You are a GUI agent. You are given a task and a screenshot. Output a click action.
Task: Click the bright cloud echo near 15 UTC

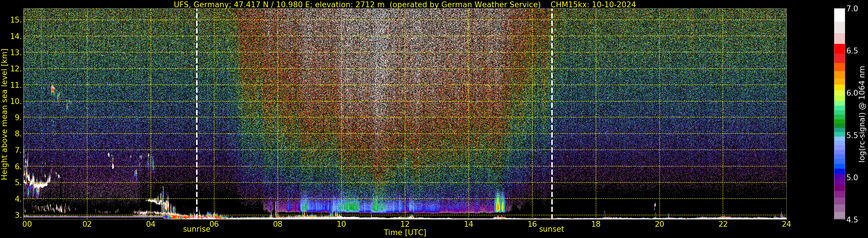[500, 203]
